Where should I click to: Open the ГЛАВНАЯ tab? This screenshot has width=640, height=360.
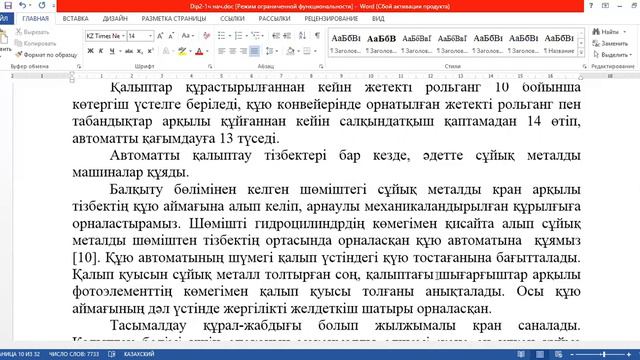click(x=36, y=19)
